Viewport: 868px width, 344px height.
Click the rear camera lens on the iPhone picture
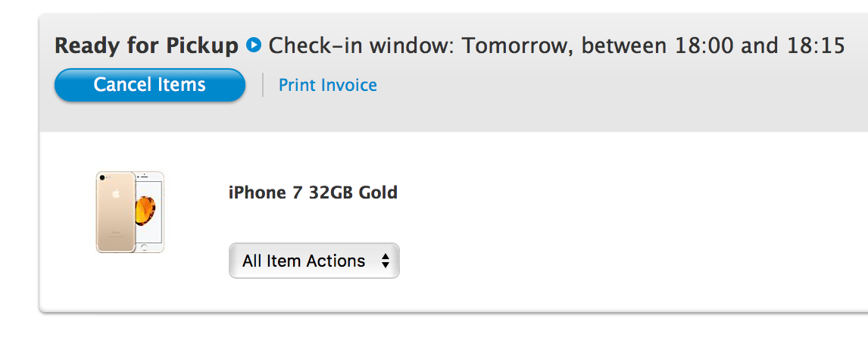tap(101, 177)
